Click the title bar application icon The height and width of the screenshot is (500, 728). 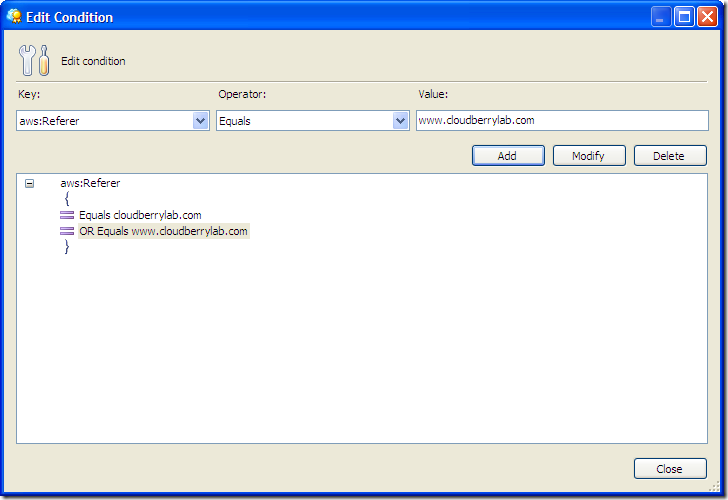point(14,17)
